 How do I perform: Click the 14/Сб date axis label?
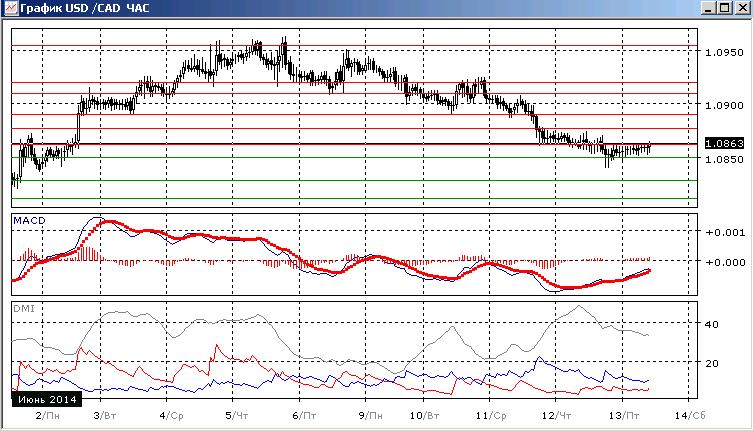(690, 416)
